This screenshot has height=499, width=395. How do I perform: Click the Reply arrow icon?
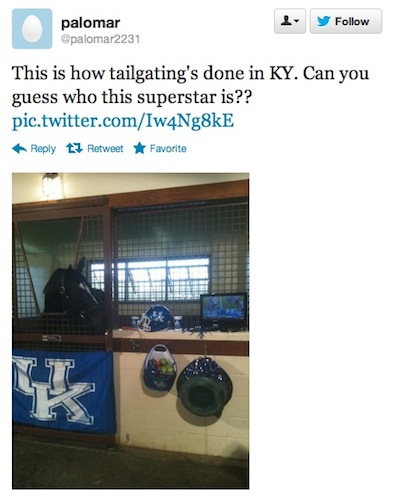coord(19,148)
